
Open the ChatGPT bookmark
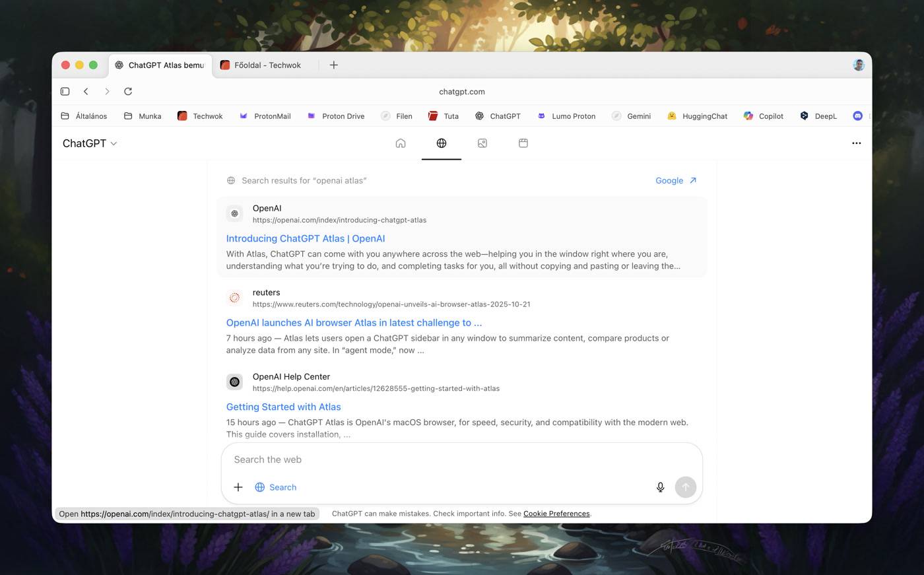(498, 116)
